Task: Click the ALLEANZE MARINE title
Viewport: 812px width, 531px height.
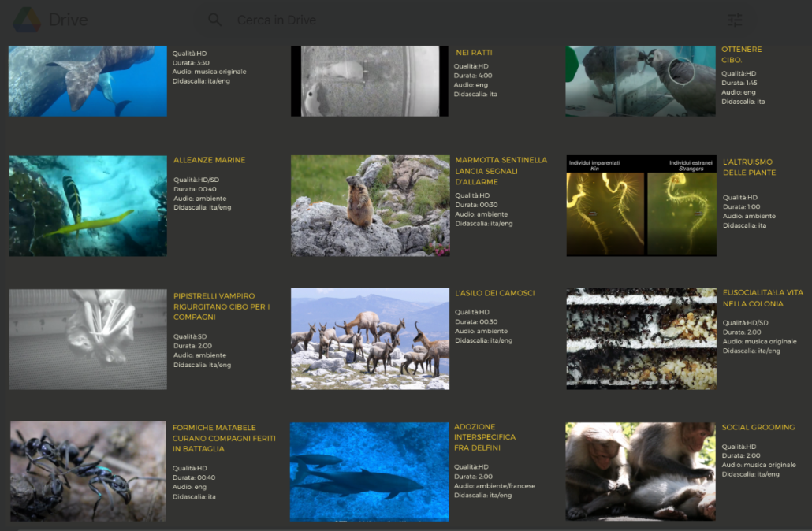Action: tap(209, 160)
